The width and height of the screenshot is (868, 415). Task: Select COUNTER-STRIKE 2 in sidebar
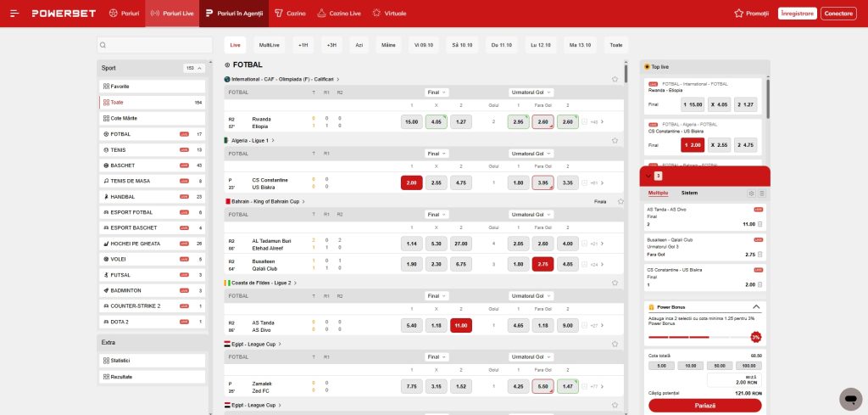click(x=153, y=306)
